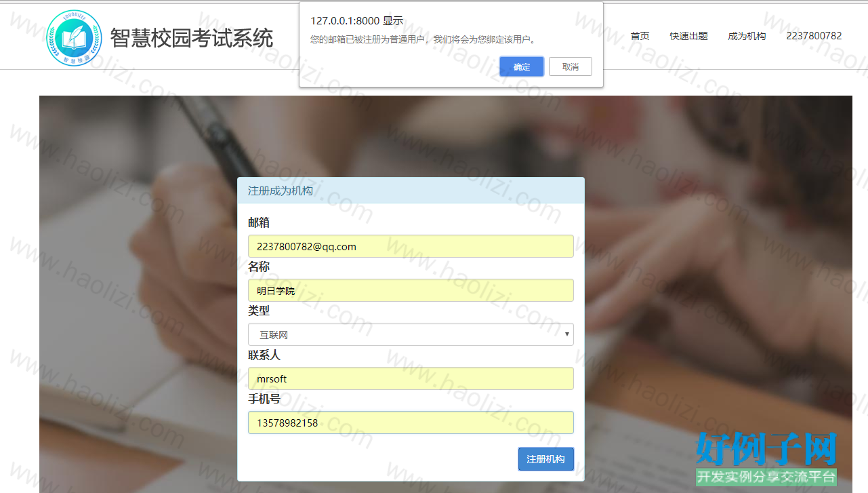Focus the 邮箱 input with 2237800782@qq.com

point(411,246)
